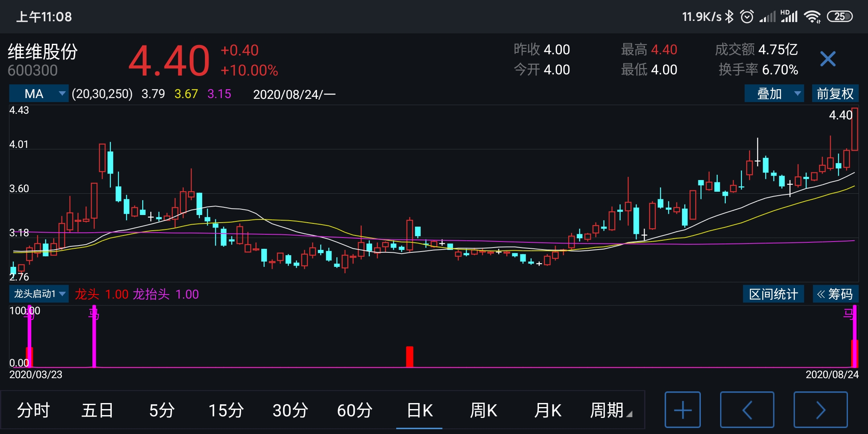Tap the right arrow navigation icon

point(820,410)
